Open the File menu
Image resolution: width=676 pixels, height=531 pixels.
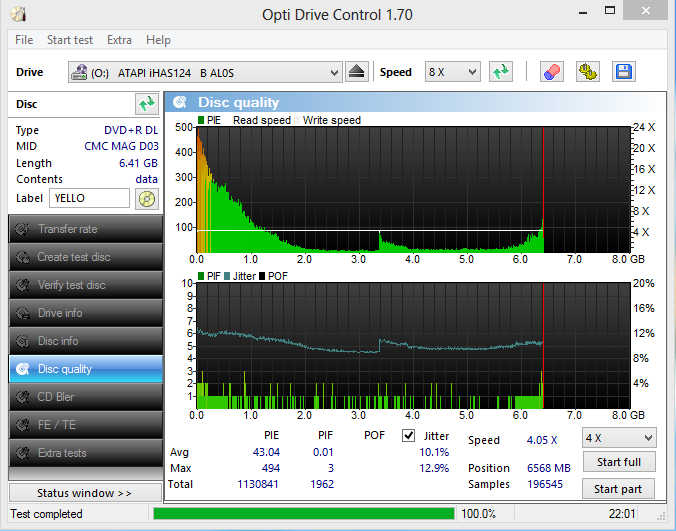pyautogui.click(x=24, y=40)
